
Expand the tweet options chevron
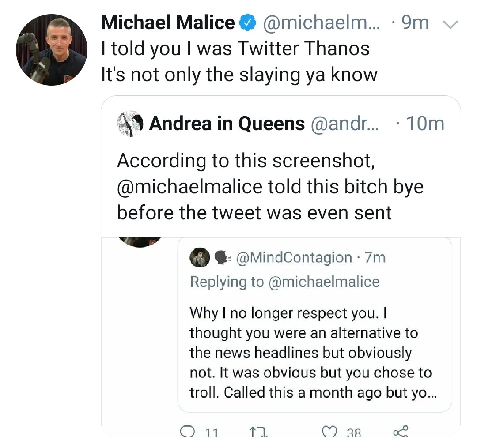tap(450, 23)
